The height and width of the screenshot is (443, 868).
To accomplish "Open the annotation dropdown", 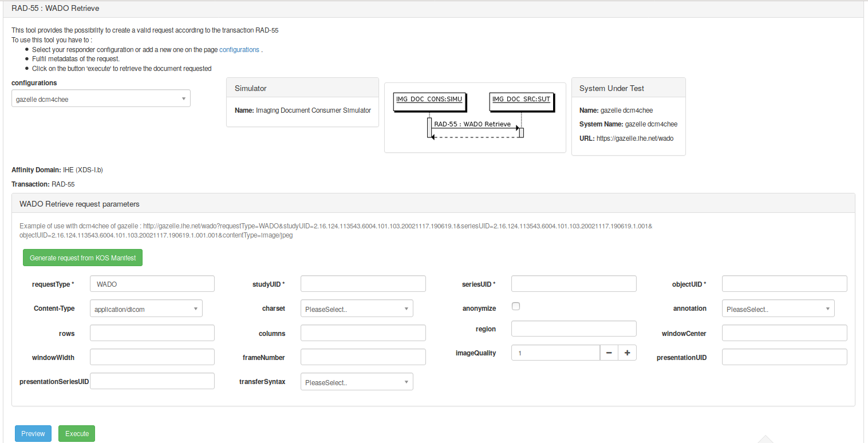I will [778, 309].
